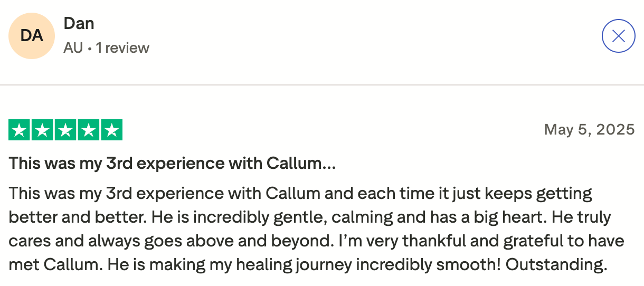The height and width of the screenshot is (286, 644).
Task: Click the word Callum in the bold title
Action: pyautogui.click(x=293, y=164)
